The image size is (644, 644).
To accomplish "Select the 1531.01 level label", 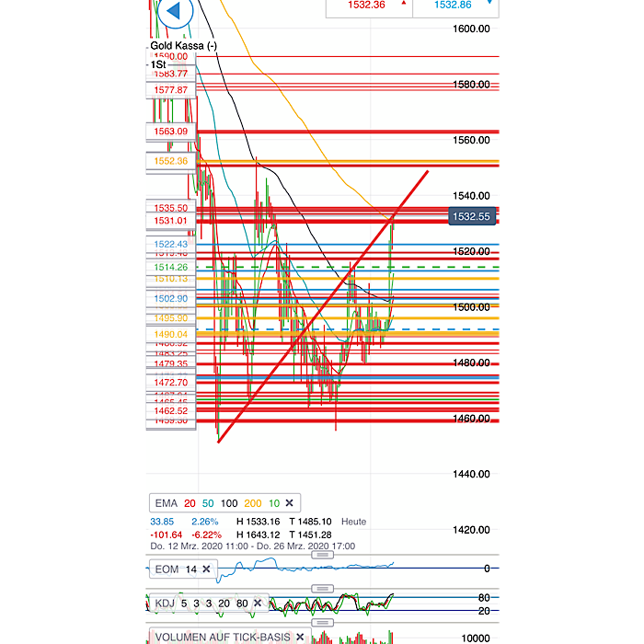I will [x=171, y=221].
